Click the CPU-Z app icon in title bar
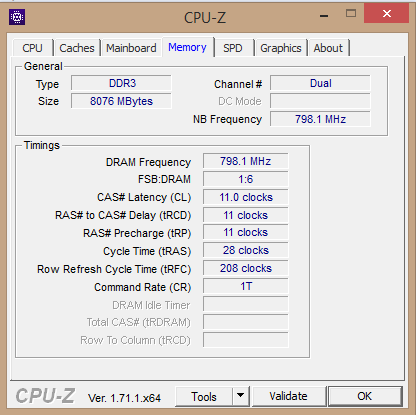This screenshot has width=417, height=415. point(17,17)
